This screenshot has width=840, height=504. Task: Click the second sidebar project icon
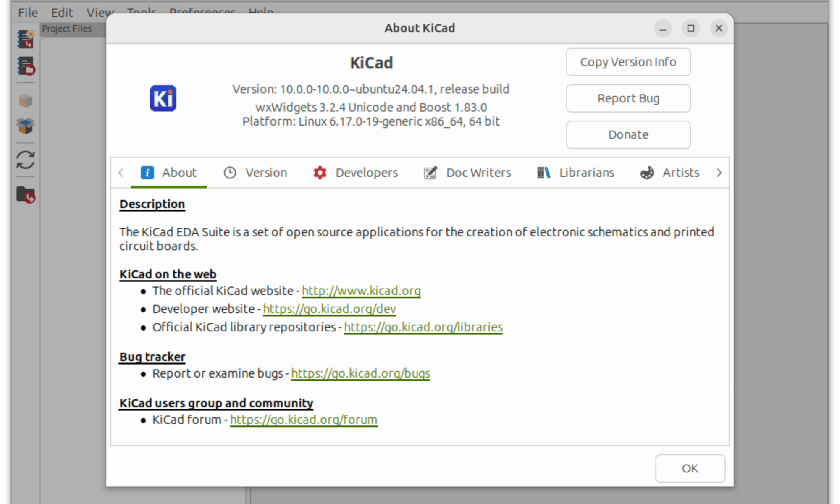click(x=26, y=66)
